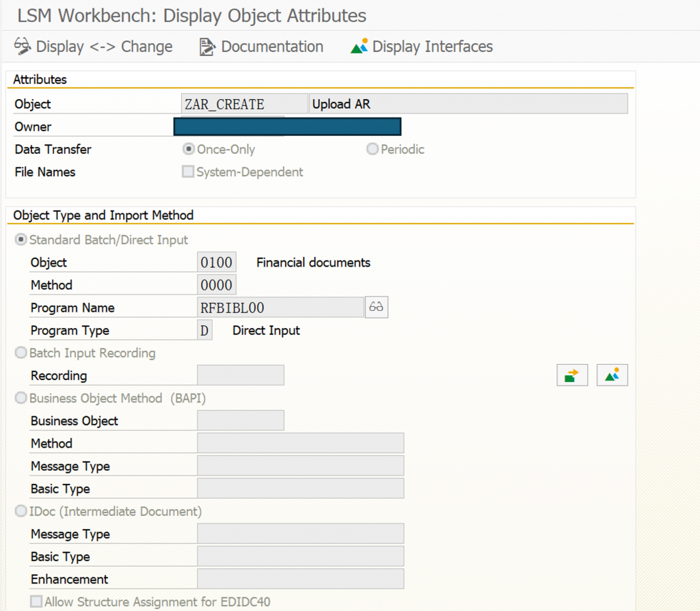Toggle the System-Dependent file names checkbox

click(188, 172)
